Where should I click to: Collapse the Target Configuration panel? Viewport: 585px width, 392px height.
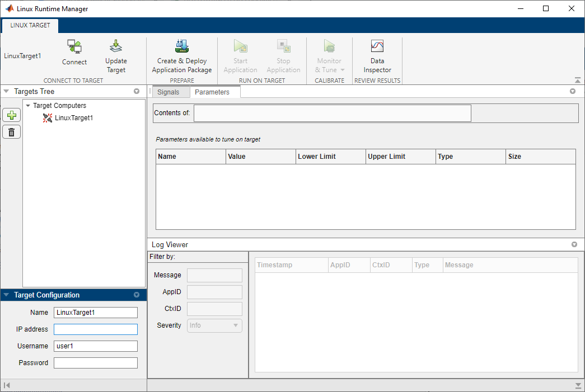7,295
